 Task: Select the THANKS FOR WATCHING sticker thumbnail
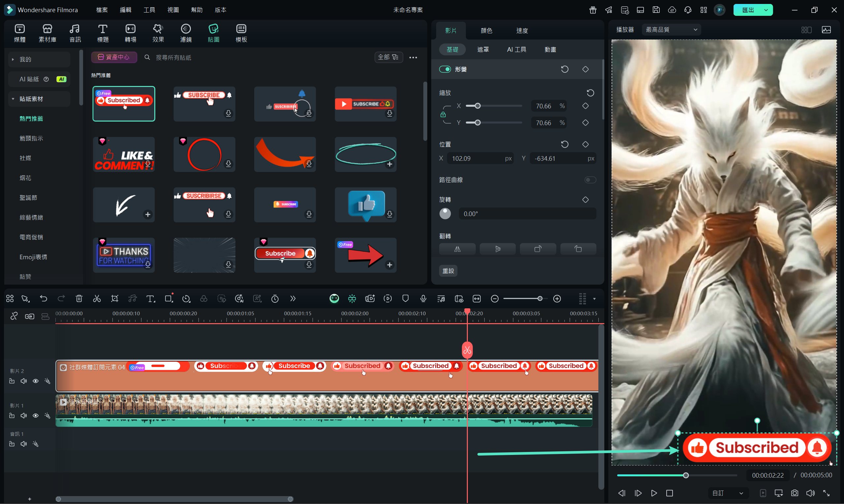124,255
